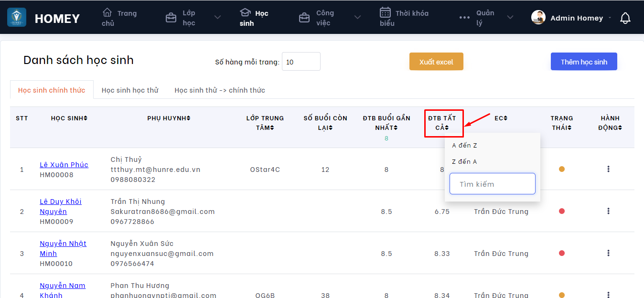Select the A đến Z sort option
This screenshot has width=644, height=298.
[464, 146]
